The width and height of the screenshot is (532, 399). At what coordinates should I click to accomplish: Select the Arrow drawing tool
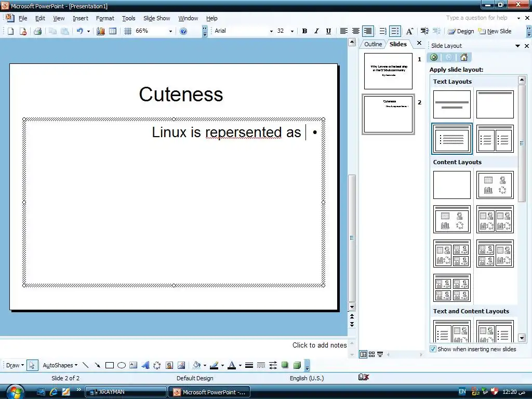point(97,365)
